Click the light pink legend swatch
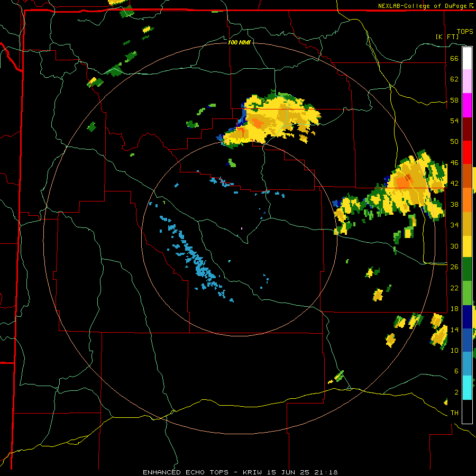476x476 pixels. pyautogui.click(x=467, y=81)
